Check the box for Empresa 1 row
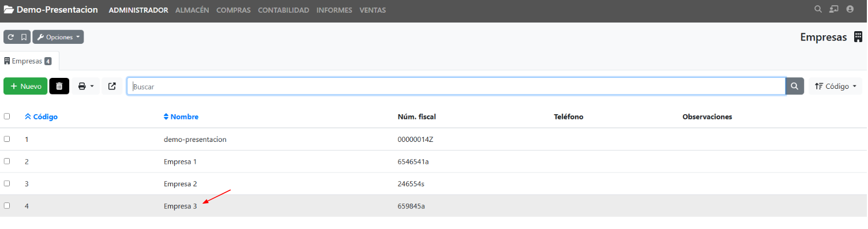868x229 pixels. 7,161
